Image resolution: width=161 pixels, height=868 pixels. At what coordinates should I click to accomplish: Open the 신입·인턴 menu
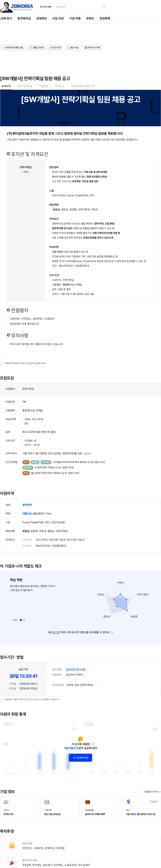58,19
